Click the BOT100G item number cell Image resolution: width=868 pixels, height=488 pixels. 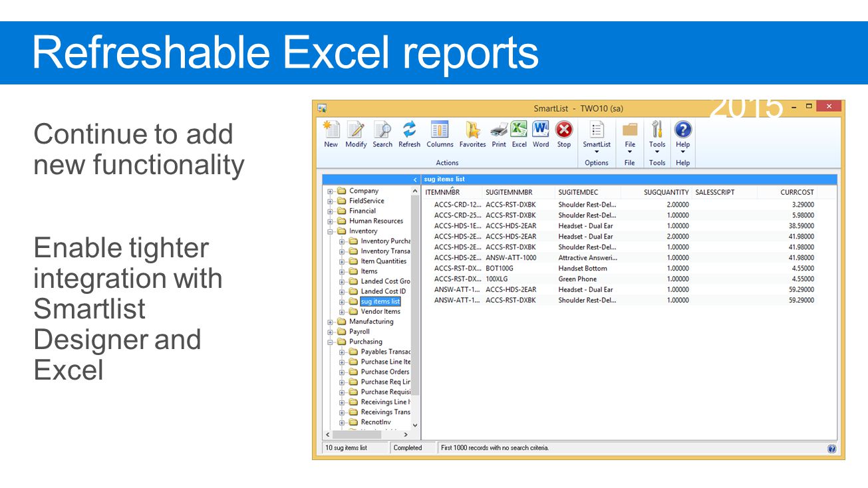tap(500, 269)
